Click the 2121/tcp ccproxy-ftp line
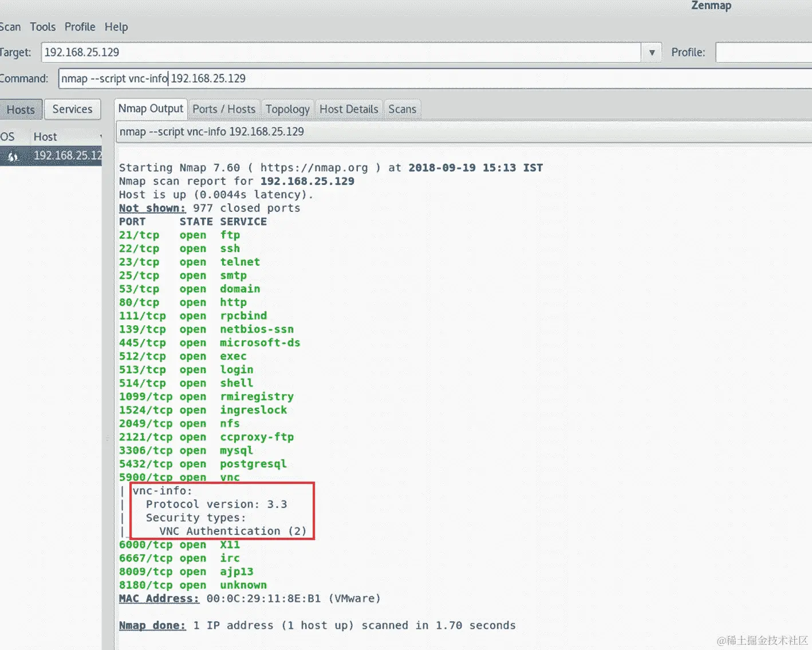Viewport: 812px width, 650px height. [x=206, y=437]
